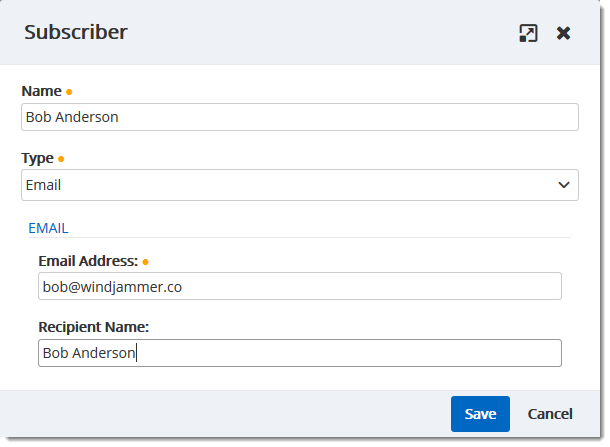The height and width of the screenshot is (447, 610).
Task: Cancel the subscriber dialog
Action: click(x=550, y=414)
